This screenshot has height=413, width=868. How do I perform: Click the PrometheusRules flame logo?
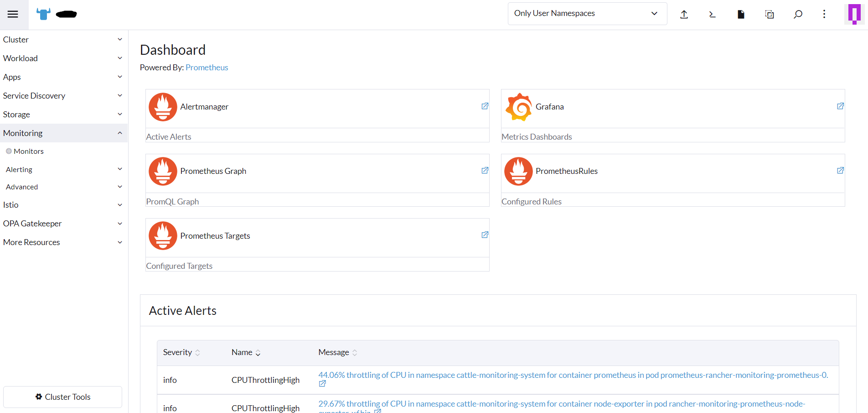point(518,171)
